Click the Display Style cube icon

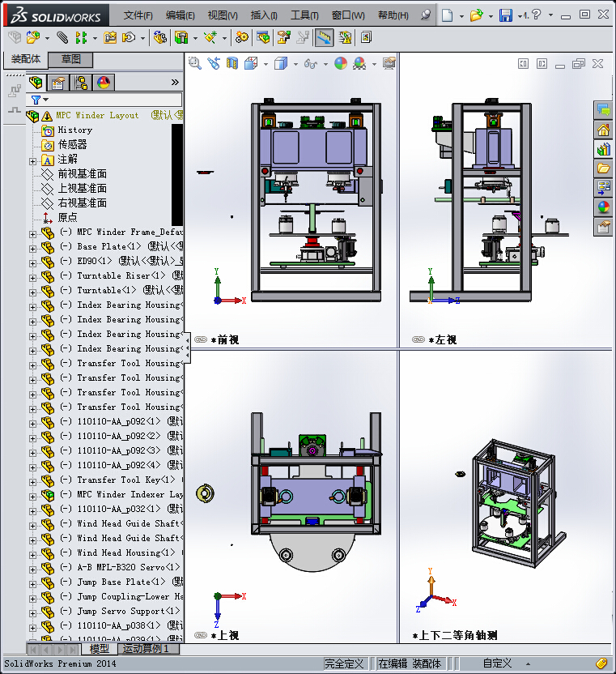(281, 64)
